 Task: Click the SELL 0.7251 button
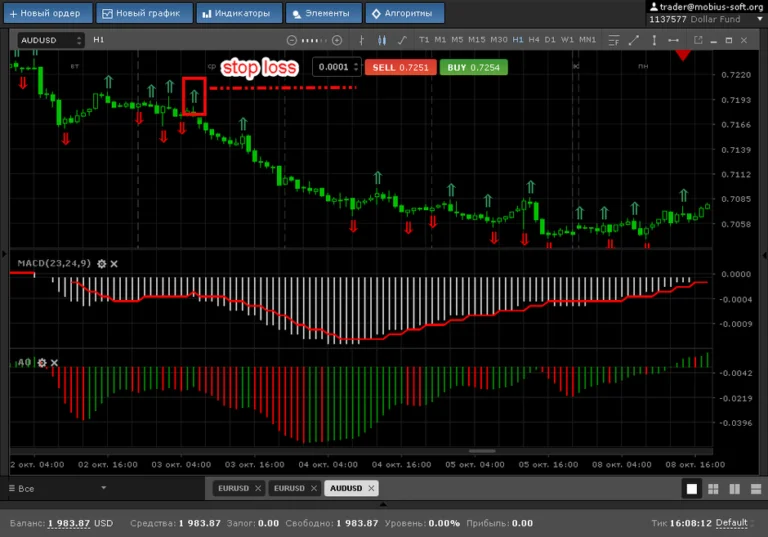(400, 67)
